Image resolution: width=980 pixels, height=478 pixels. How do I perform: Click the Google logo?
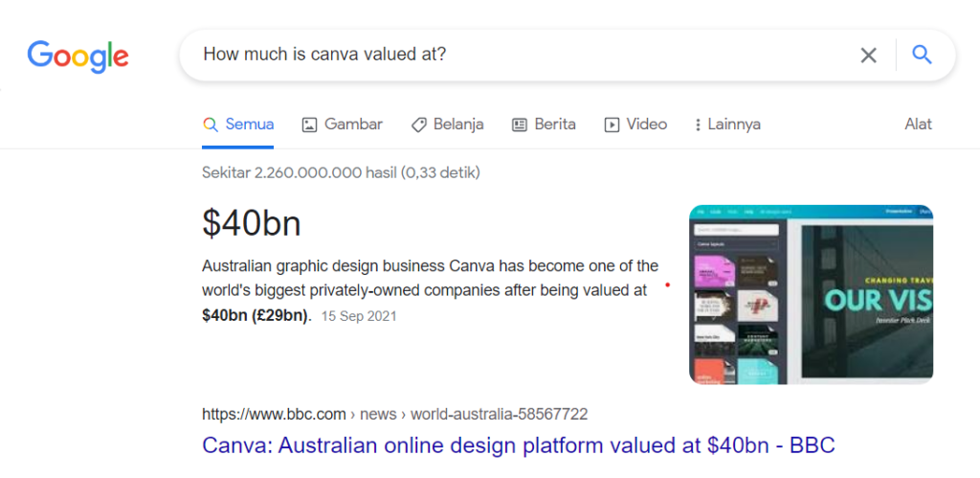click(78, 57)
